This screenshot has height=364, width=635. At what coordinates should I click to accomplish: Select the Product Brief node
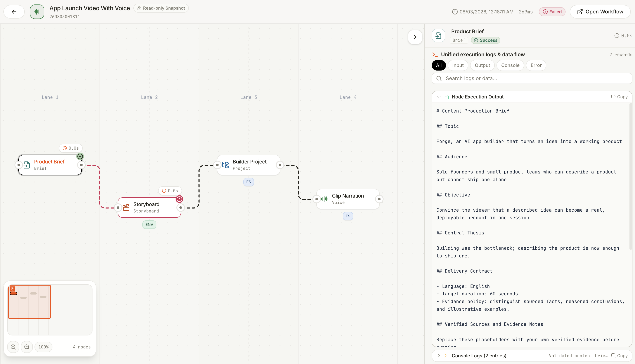[50, 165]
